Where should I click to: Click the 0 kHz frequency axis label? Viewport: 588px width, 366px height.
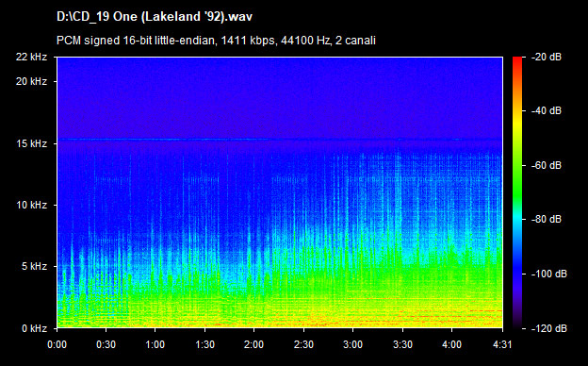[34, 328]
